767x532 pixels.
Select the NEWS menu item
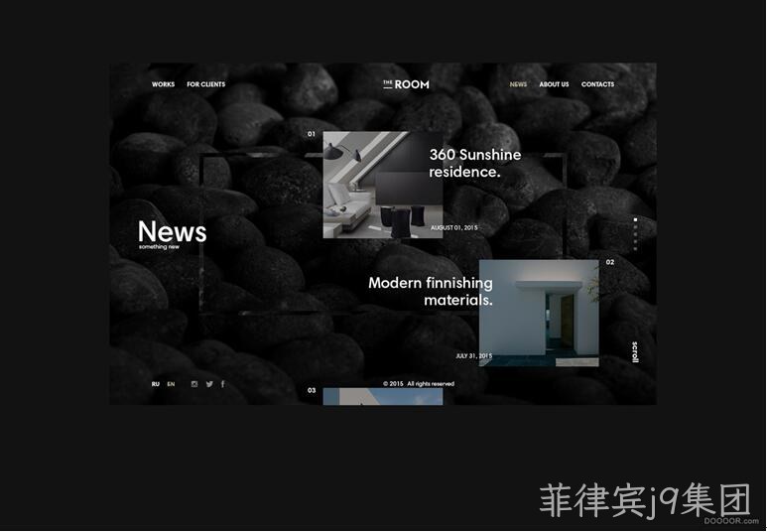coord(518,84)
